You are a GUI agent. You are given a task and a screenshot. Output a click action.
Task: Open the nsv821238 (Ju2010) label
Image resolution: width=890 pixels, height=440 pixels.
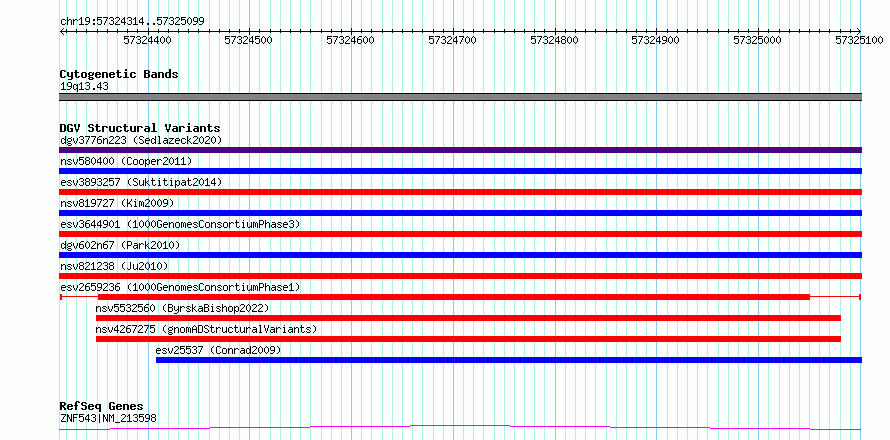114,266
